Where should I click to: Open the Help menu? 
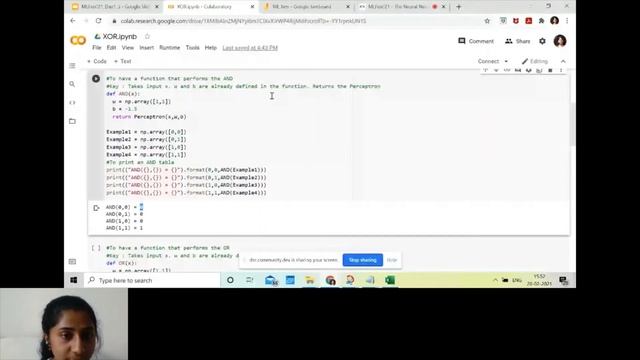(211, 48)
